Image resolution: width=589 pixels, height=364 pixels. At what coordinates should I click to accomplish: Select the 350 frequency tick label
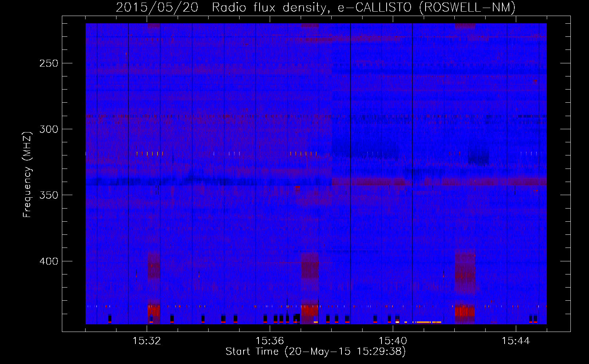tap(49, 195)
